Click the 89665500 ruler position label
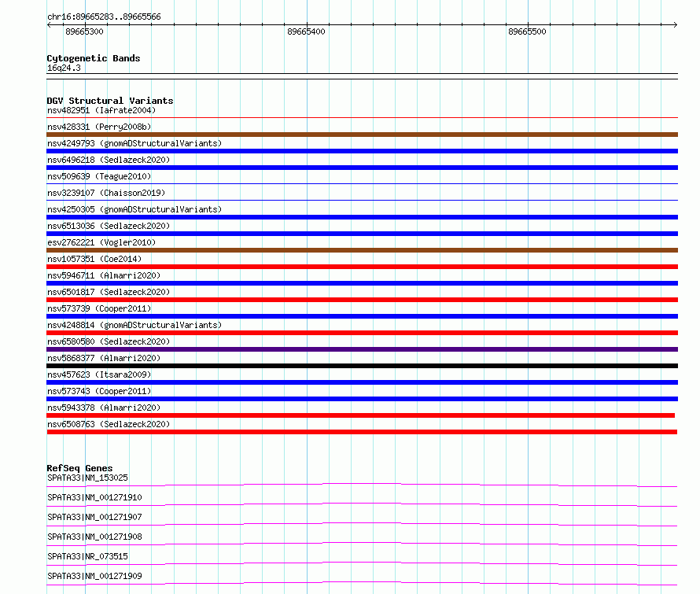 527,31
